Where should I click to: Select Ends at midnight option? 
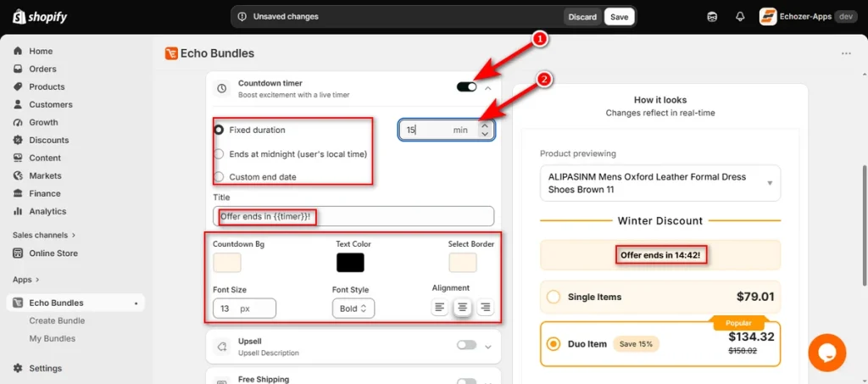[219, 153]
